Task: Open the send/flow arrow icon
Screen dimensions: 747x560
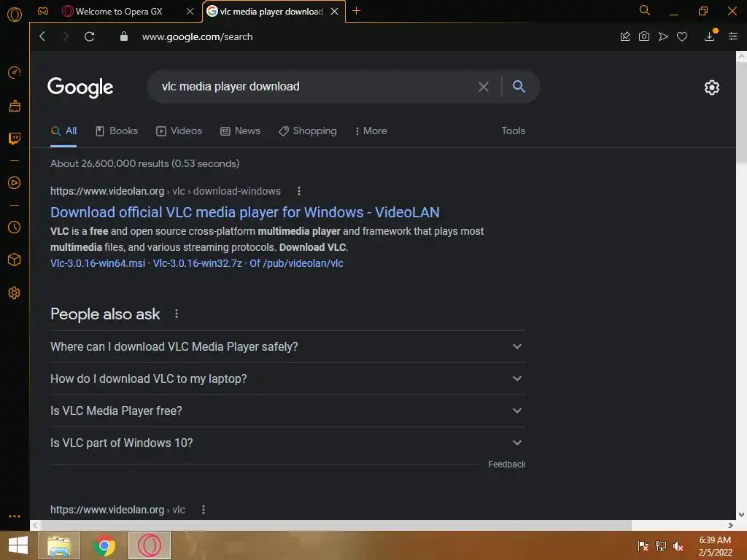Action: pyautogui.click(x=663, y=36)
